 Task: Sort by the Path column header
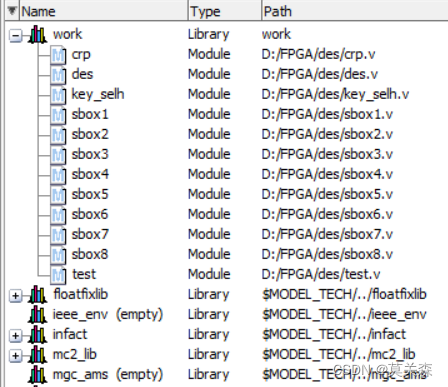355,11
